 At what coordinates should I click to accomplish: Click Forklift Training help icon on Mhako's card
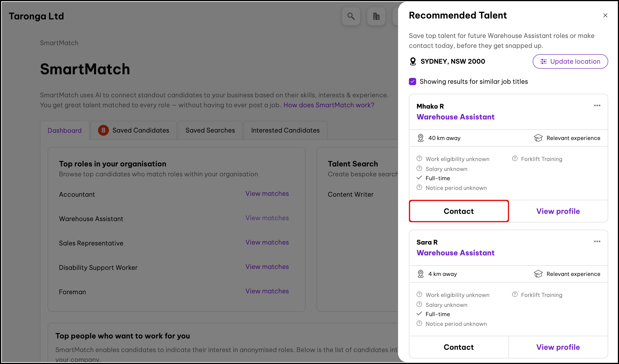click(x=515, y=159)
